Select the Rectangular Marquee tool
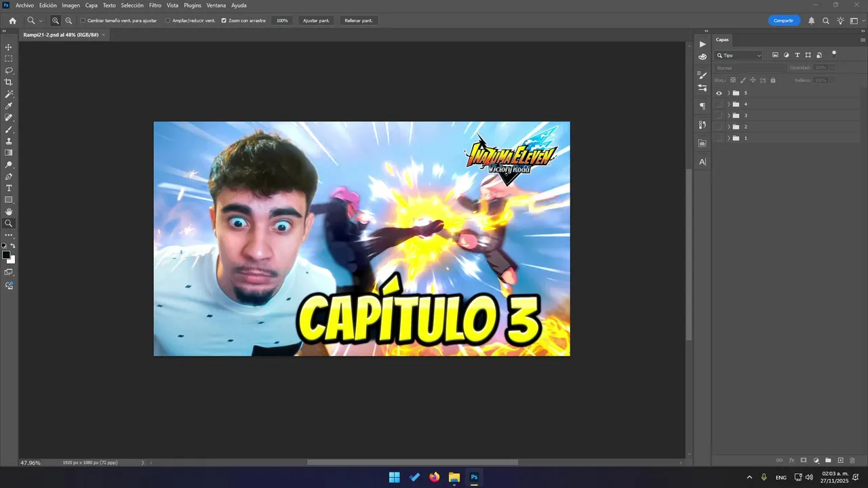 click(9, 59)
